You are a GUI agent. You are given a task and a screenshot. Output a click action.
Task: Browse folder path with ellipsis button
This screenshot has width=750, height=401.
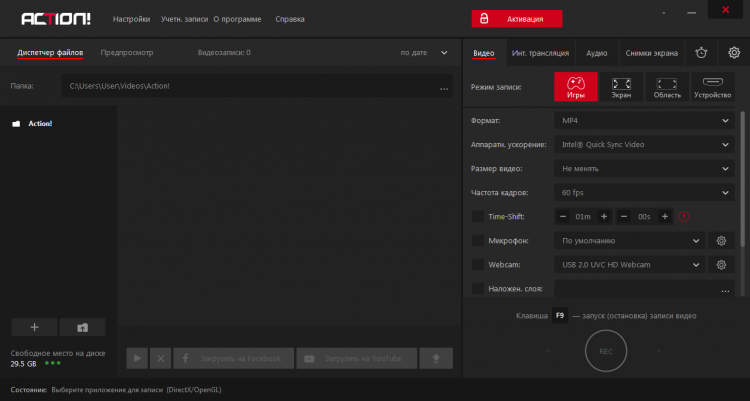pyautogui.click(x=444, y=87)
